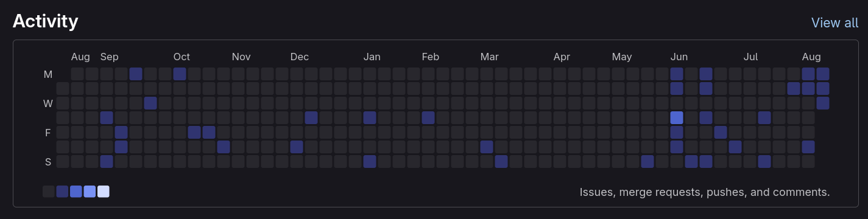Screen dimensions: 868x219
Task: Click the highlighted Wednesday cell in September
Action: click(x=150, y=103)
